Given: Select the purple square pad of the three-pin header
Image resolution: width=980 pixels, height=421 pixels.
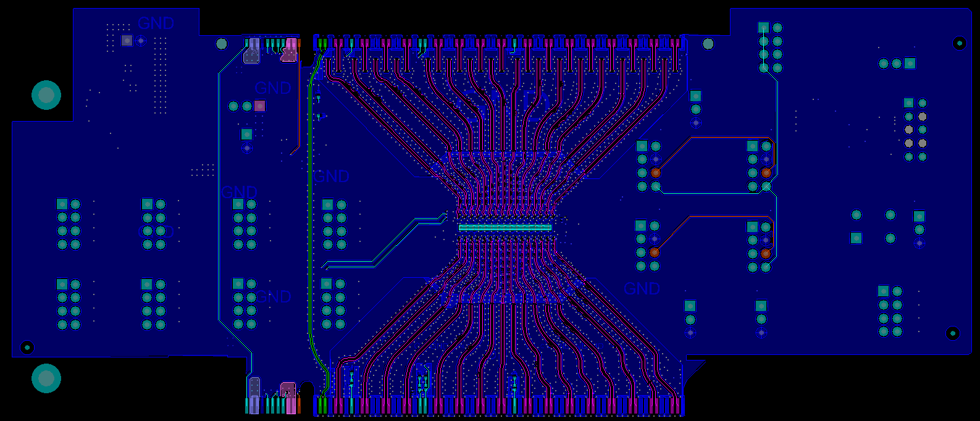Looking at the screenshot, I should 260,106.
